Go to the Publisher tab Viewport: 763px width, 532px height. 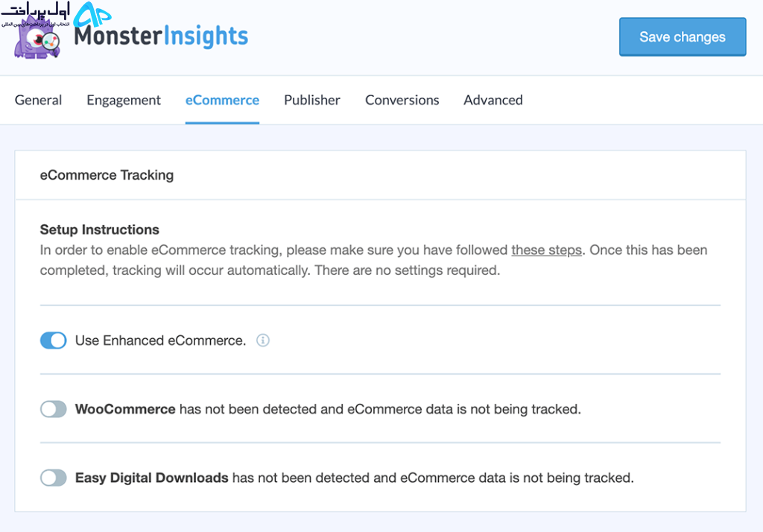point(312,100)
